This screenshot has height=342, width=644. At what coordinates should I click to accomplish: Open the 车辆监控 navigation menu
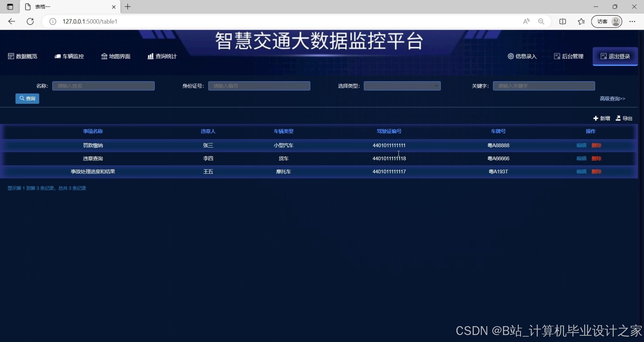pos(69,56)
